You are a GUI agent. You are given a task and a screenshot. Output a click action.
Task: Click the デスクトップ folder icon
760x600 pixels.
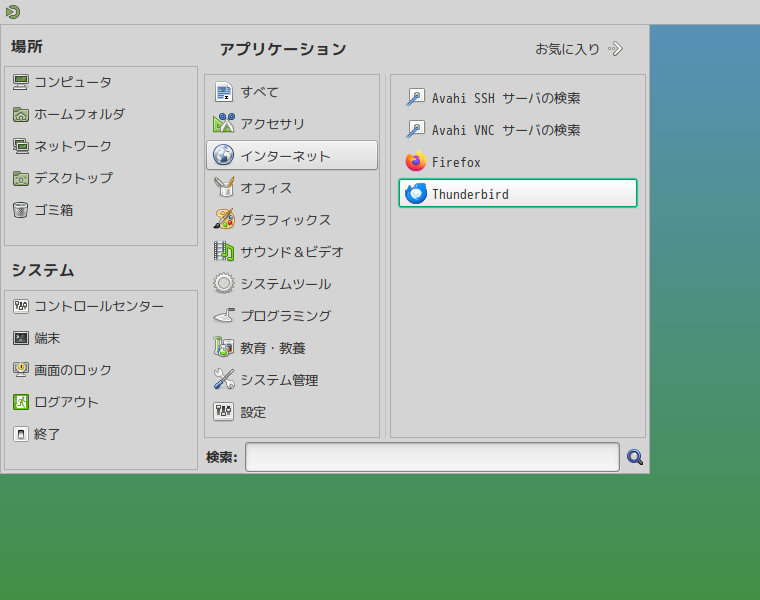pos(20,178)
